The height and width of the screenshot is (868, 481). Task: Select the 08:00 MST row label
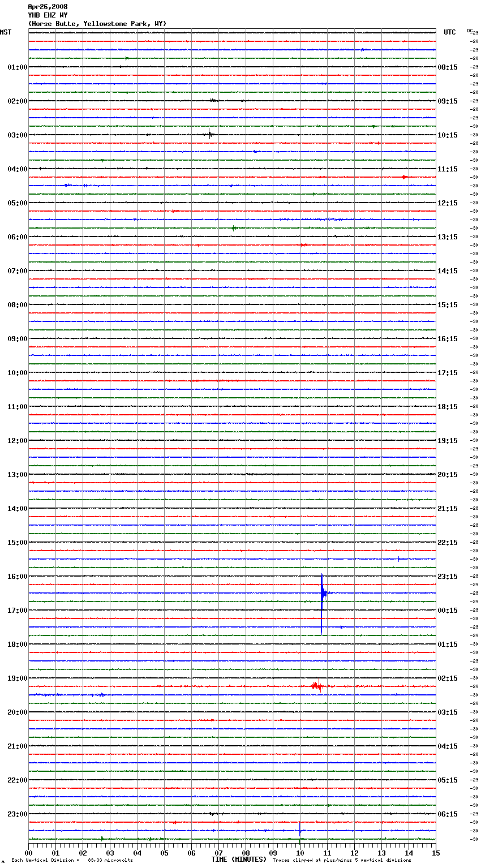(x=18, y=305)
